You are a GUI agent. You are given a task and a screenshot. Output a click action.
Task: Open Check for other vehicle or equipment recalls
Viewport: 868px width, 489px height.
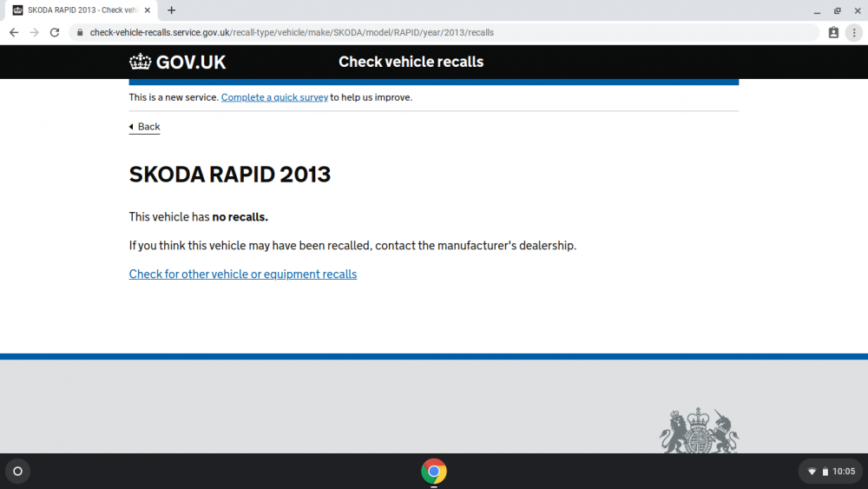[x=243, y=274]
